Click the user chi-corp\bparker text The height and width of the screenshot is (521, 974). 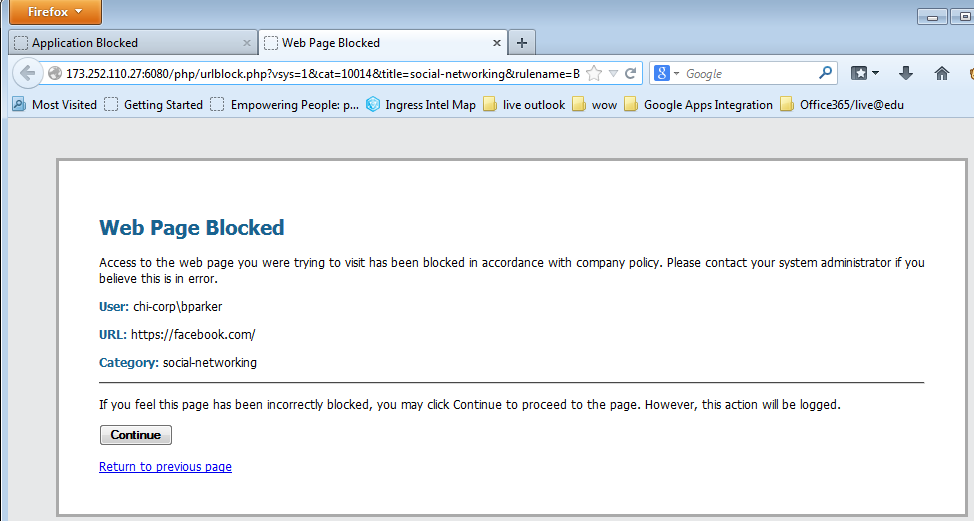178,306
